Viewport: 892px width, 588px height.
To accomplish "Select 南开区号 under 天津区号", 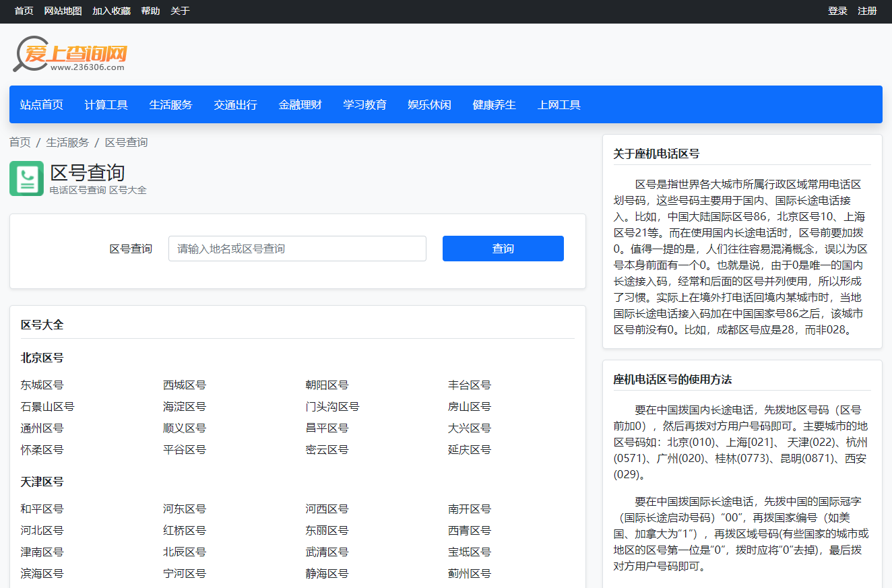I will pos(470,509).
